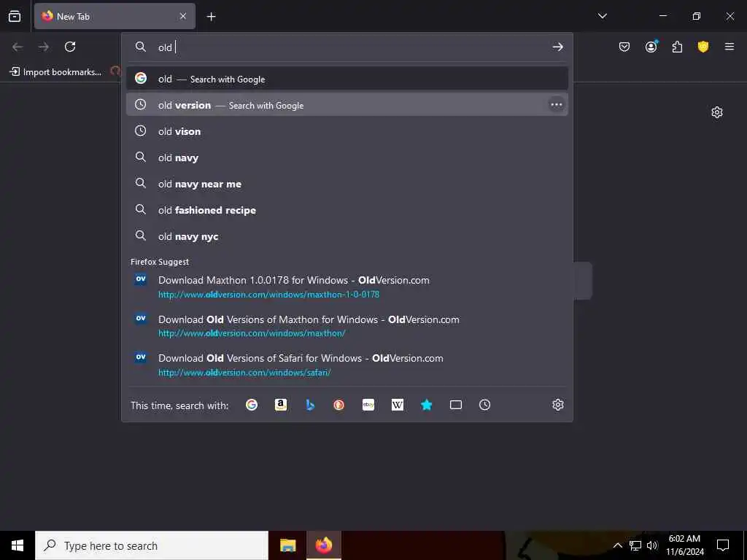Click the Firefox View icon
Image resolution: width=747 pixels, height=560 pixels.
(x=15, y=16)
